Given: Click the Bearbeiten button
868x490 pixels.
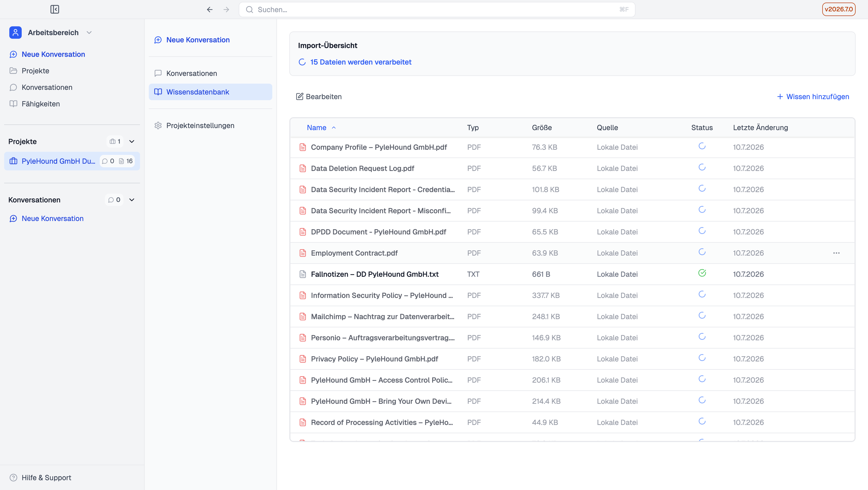Looking at the screenshot, I should coord(319,97).
